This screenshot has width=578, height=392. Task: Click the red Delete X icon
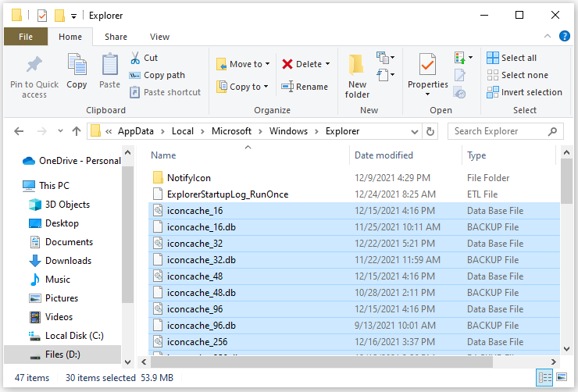(x=287, y=64)
